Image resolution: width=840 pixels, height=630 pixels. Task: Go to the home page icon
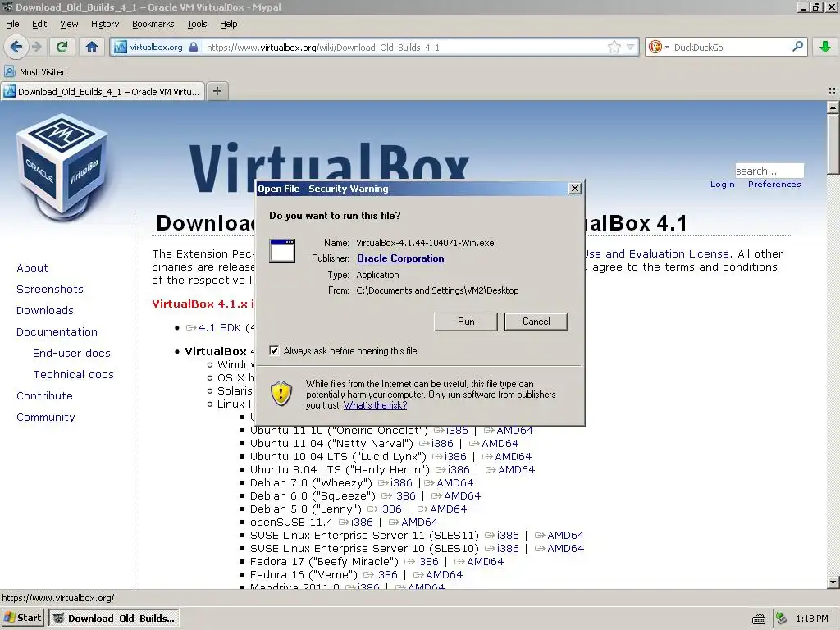pyautogui.click(x=92, y=47)
